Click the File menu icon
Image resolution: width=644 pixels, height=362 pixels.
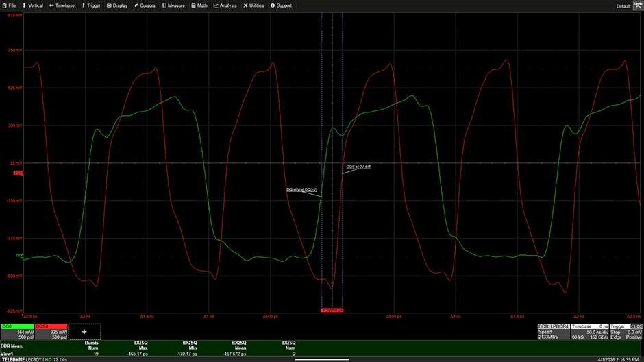click(4, 5)
